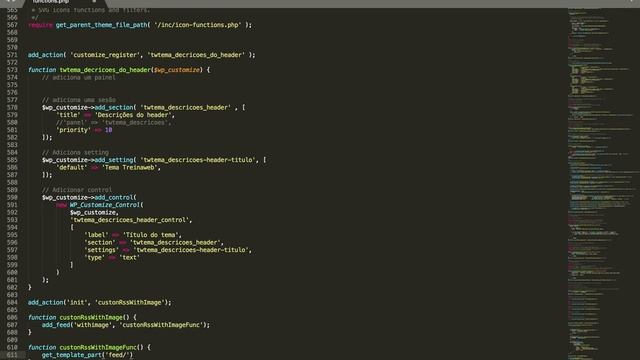640x360 pixels.
Task: Click line number 573 in the gutter
Action: pyautogui.click(x=12, y=70)
